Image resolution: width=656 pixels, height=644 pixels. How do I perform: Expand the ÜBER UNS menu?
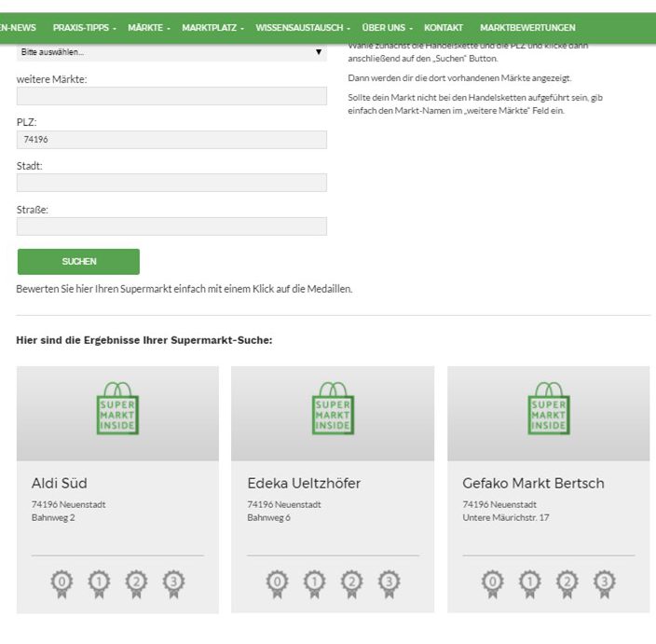(x=388, y=28)
